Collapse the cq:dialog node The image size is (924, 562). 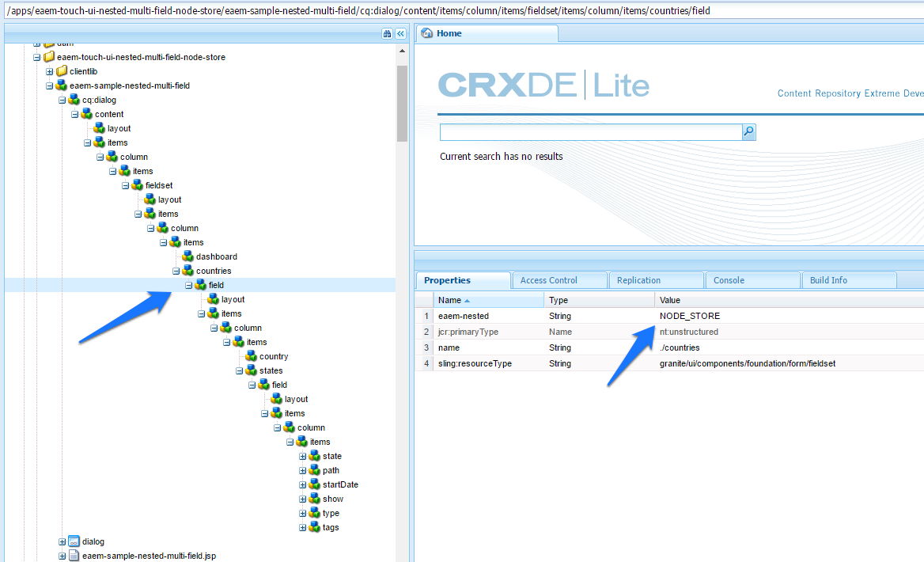tap(62, 101)
